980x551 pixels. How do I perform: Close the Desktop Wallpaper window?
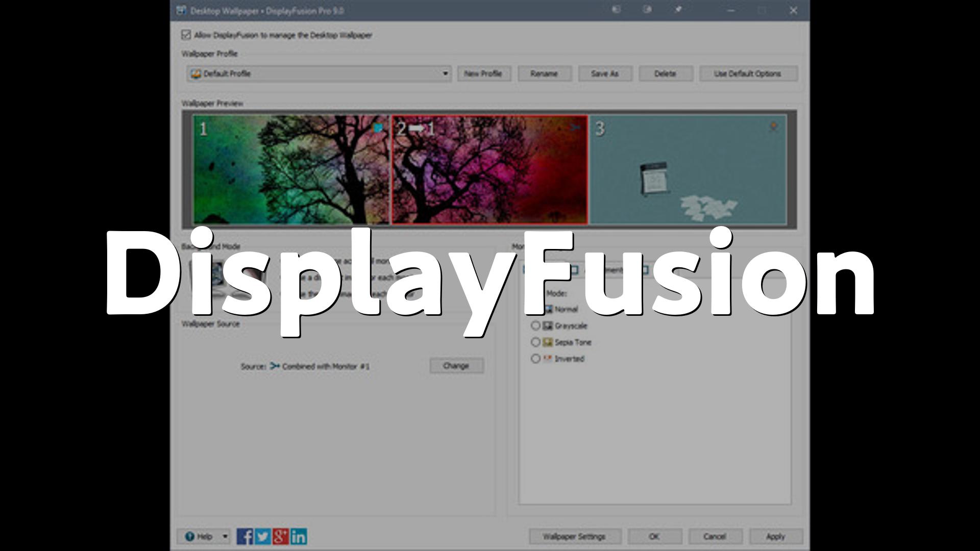(x=793, y=10)
